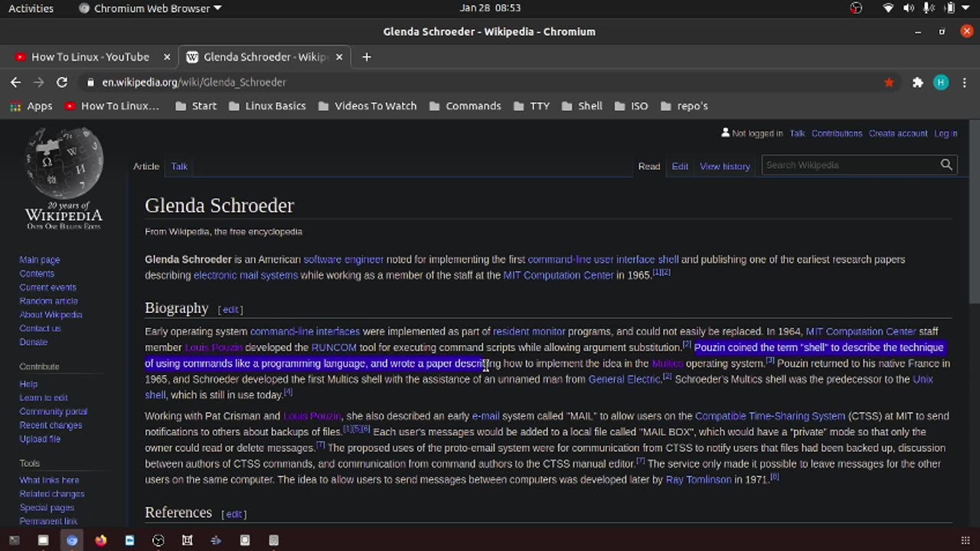
Task: Select the Read tab
Action: pyautogui.click(x=649, y=166)
